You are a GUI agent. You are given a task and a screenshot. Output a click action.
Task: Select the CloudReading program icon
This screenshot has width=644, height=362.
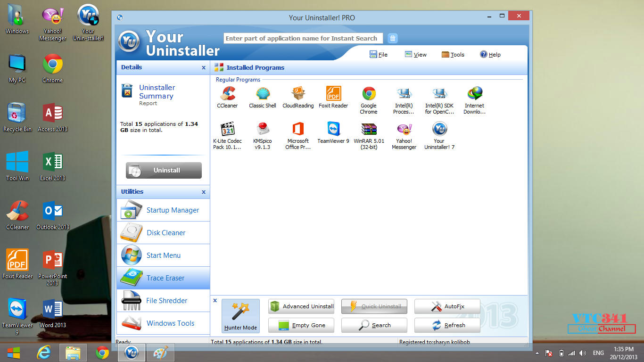point(298,97)
